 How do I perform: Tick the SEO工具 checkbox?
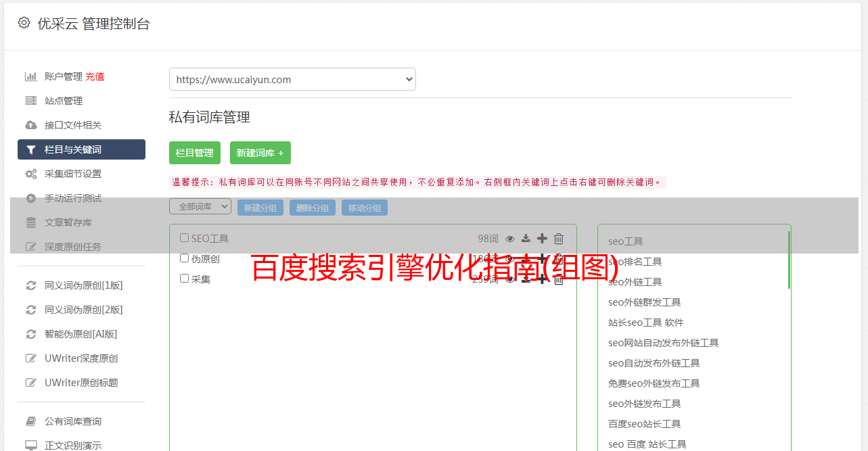point(184,238)
